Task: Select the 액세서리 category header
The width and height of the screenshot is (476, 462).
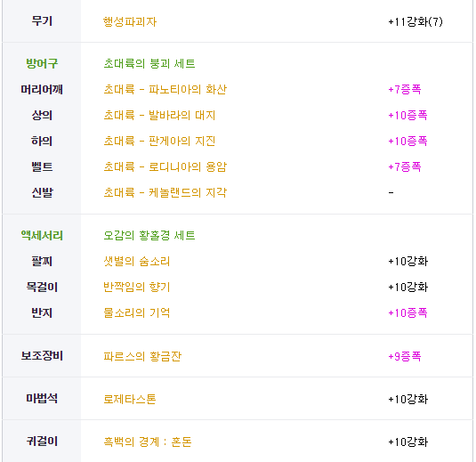Action: click(x=42, y=236)
